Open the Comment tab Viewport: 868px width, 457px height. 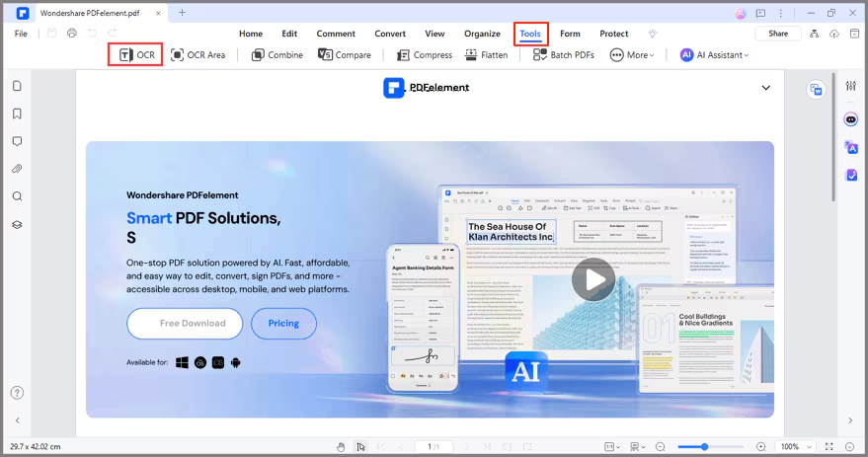click(x=336, y=34)
